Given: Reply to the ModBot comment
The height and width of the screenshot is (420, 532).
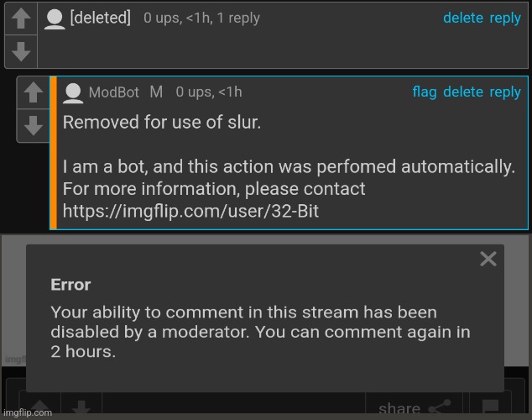Looking at the screenshot, I should tap(505, 92).
